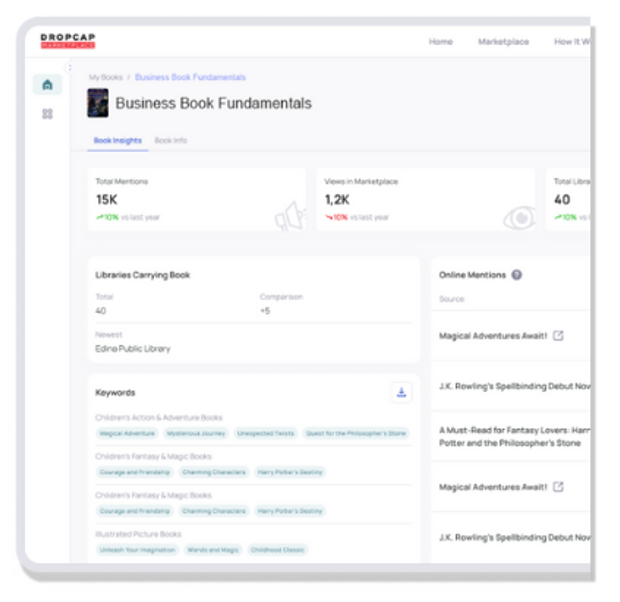The width and height of the screenshot is (620, 602).
Task: Open Marketplace in the top navigation
Action: [503, 42]
